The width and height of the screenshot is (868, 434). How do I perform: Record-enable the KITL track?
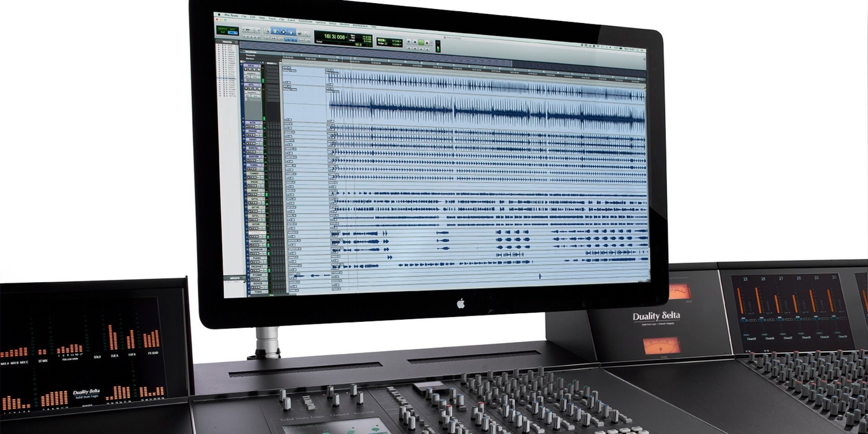point(246,89)
